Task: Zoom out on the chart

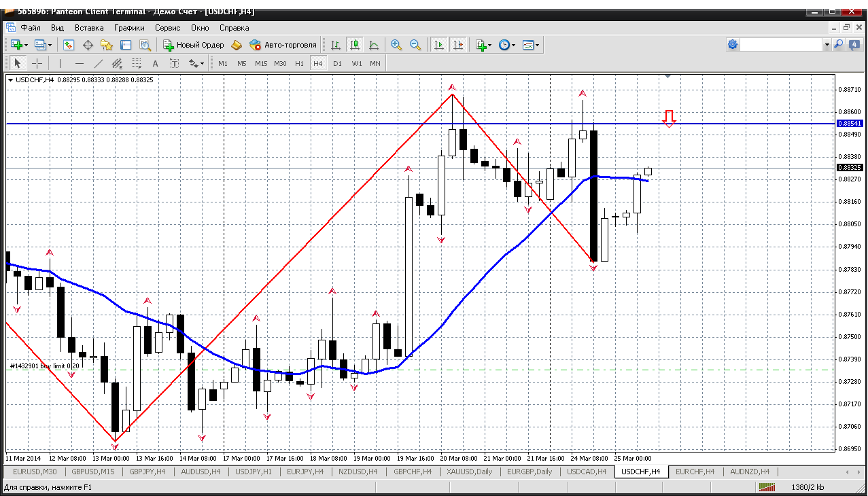Action: [415, 45]
